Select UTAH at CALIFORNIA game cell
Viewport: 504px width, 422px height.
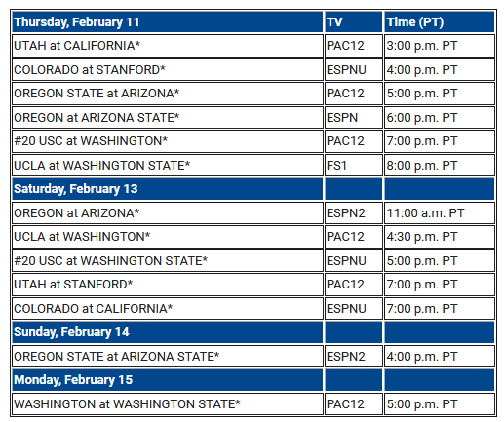[168, 46]
